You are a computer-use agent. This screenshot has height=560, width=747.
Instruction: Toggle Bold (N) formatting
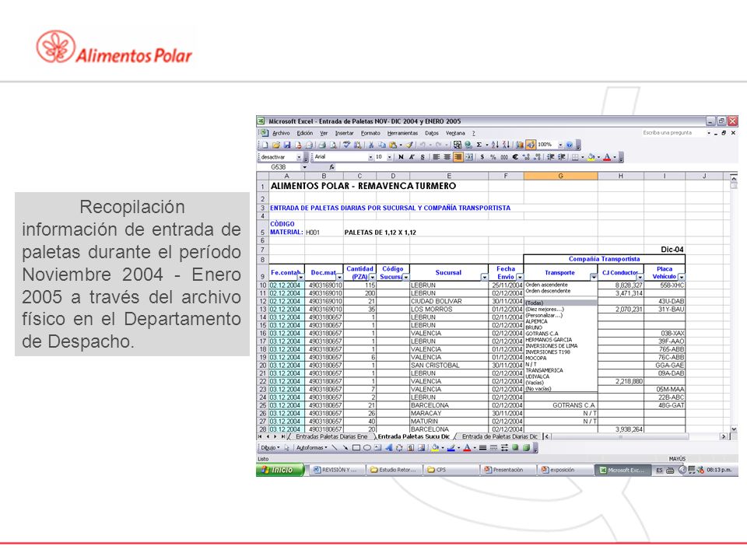401,156
